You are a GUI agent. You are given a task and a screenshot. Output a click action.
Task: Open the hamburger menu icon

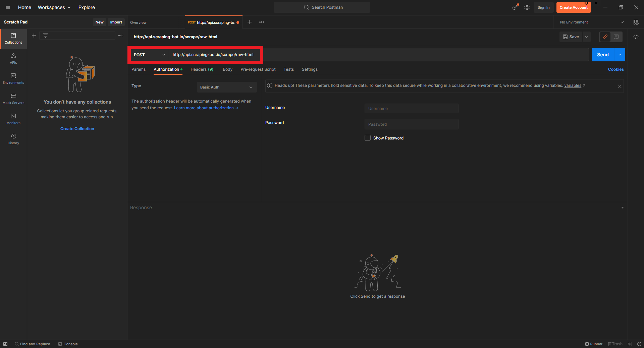pos(8,7)
